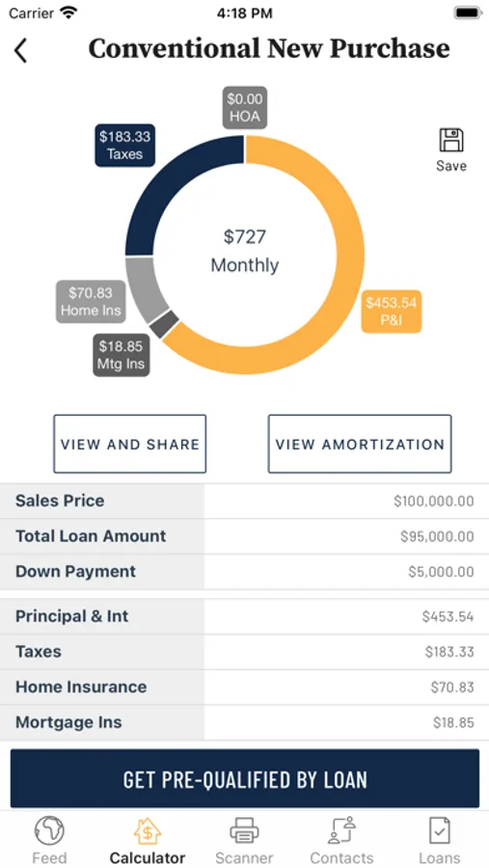Edit the Down Payment value field
This screenshot has width=489, height=868.
[x=346, y=572]
